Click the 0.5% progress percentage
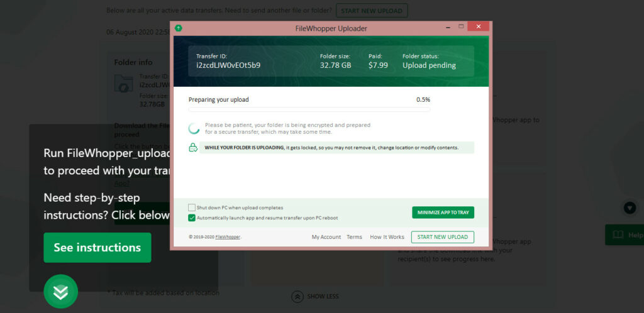Viewport: 644px width, 313px height. [423, 99]
